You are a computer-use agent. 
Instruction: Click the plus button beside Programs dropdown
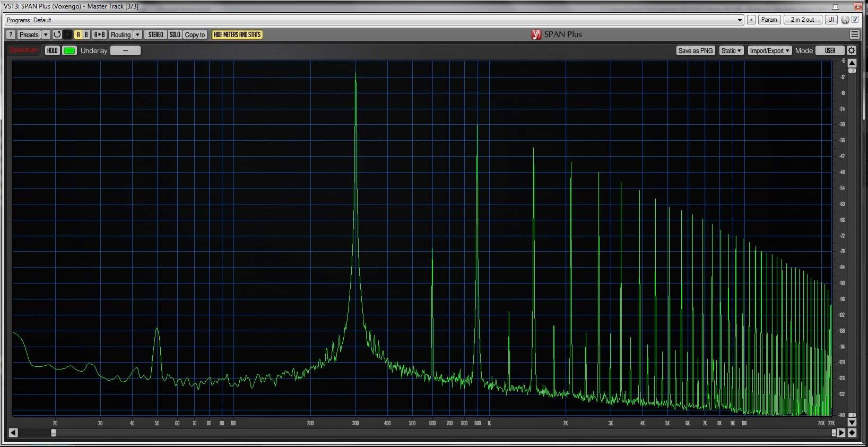coord(751,20)
